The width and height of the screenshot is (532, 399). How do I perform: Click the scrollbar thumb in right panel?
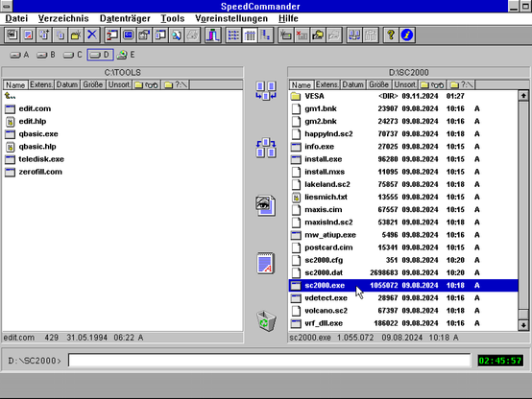coord(523,315)
